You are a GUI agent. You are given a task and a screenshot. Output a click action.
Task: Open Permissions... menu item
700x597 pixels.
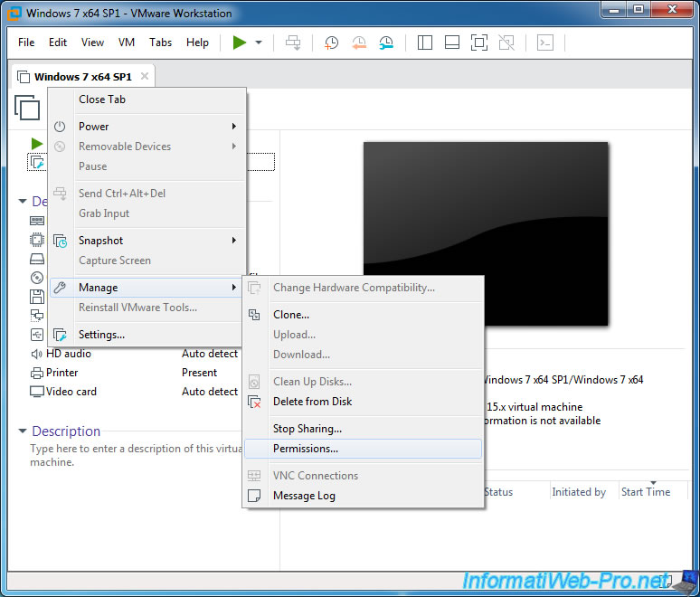pos(364,449)
